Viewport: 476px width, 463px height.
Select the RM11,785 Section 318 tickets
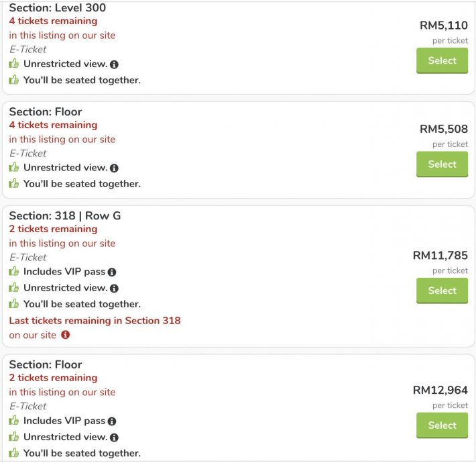pos(442,291)
